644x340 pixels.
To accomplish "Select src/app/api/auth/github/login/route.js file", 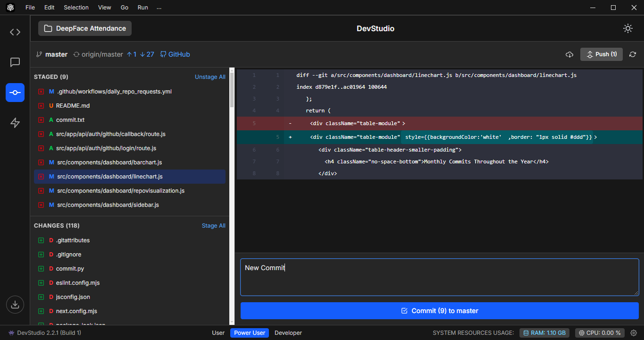I will (130, 148).
